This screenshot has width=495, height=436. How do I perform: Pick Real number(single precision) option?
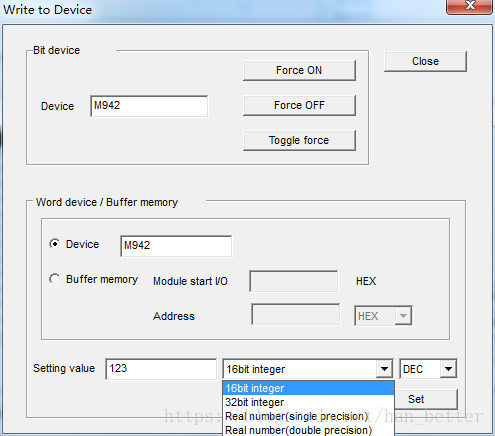pyautogui.click(x=308, y=416)
